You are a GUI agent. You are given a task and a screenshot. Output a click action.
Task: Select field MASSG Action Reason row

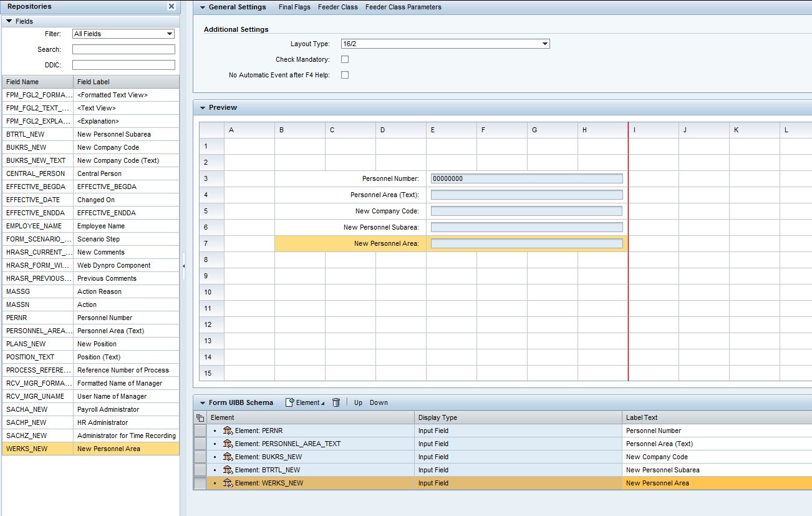[90, 291]
